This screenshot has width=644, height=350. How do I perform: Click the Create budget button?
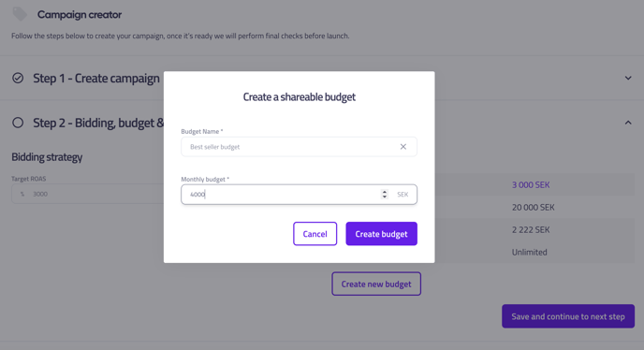[x=381, y=234]
